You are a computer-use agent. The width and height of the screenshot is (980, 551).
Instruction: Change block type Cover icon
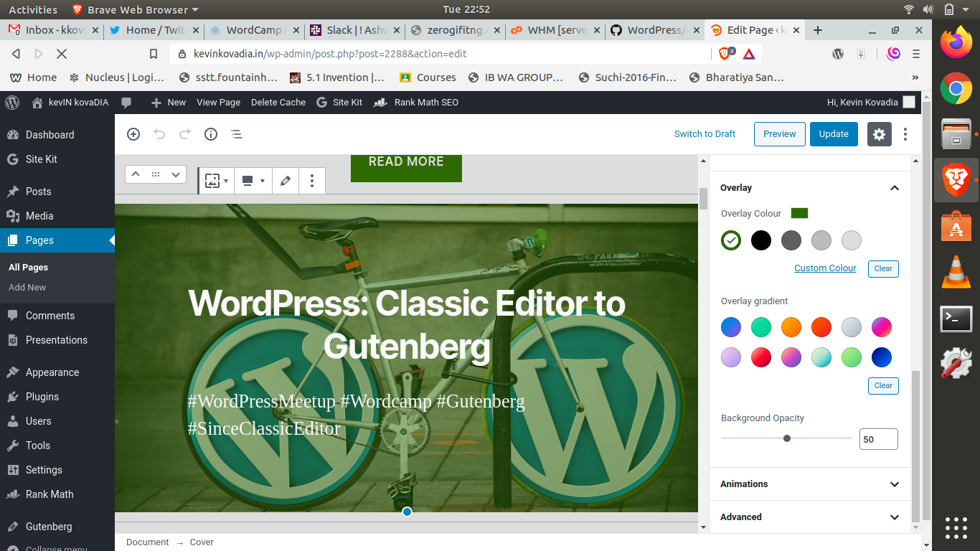click(x=216, y=181)
